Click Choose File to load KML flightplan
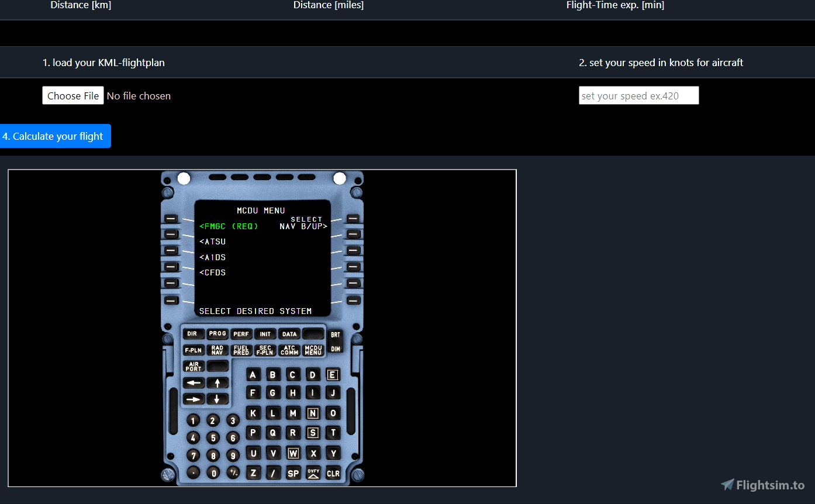 72,95
